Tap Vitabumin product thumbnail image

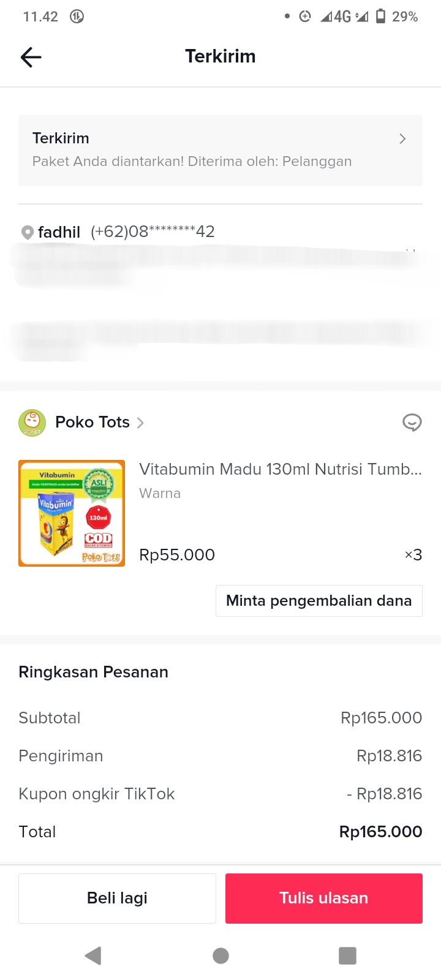click(x=72, y=513)
